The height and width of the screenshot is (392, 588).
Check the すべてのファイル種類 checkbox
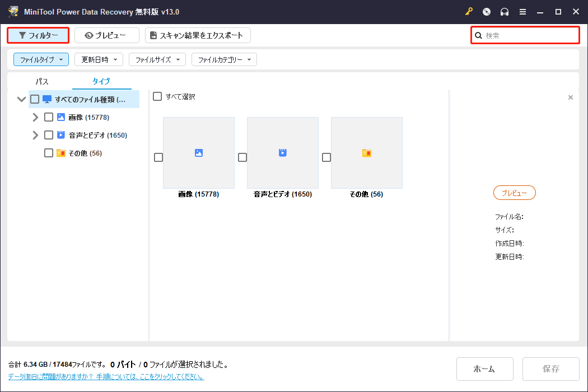[35, 99]
